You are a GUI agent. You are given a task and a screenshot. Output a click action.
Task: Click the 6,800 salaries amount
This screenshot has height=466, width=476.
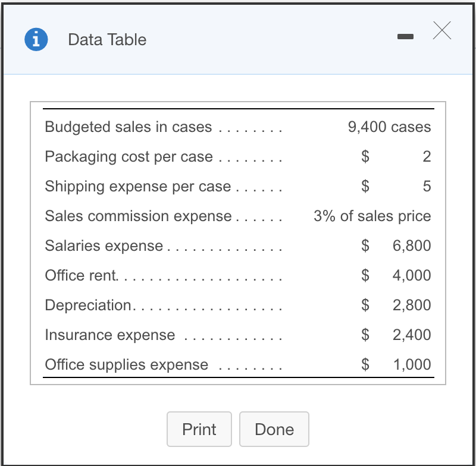tap(412, 245)
